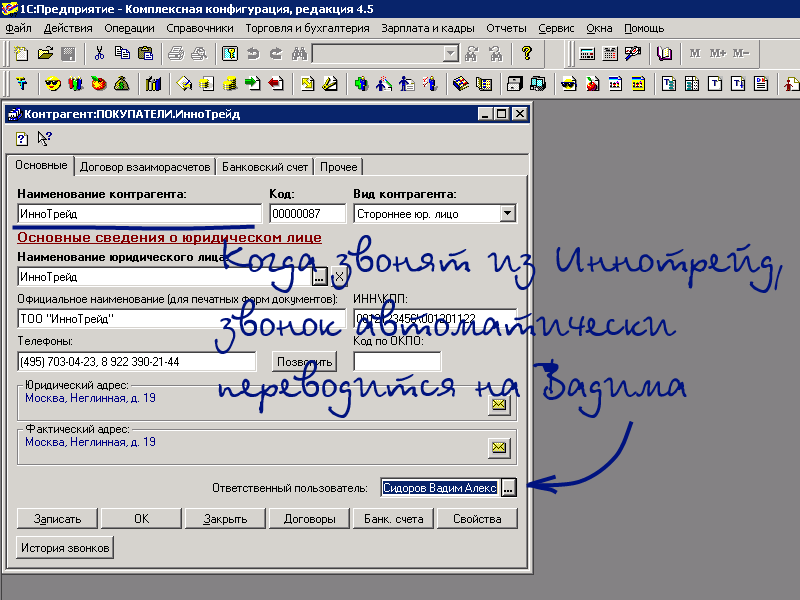Click the Copy icon in toolbar
Screen dimensions: 800x600
(x=122, y=53)
